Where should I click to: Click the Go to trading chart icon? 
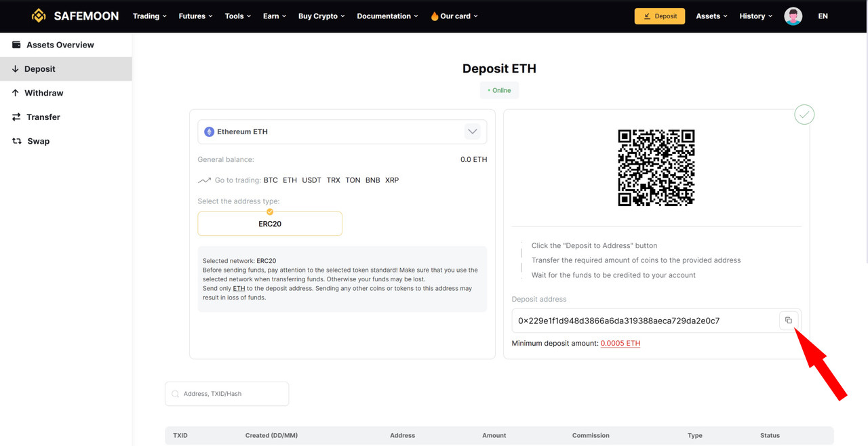tap(204, 180)
